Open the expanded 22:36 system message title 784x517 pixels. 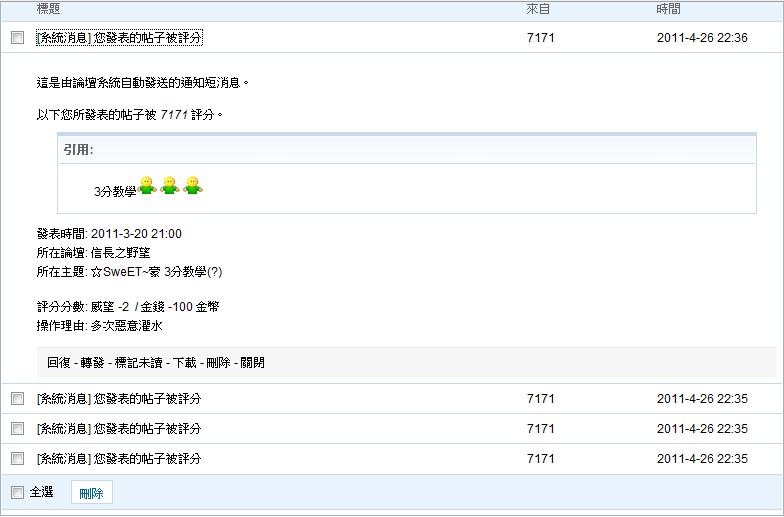tap(119, 38)
